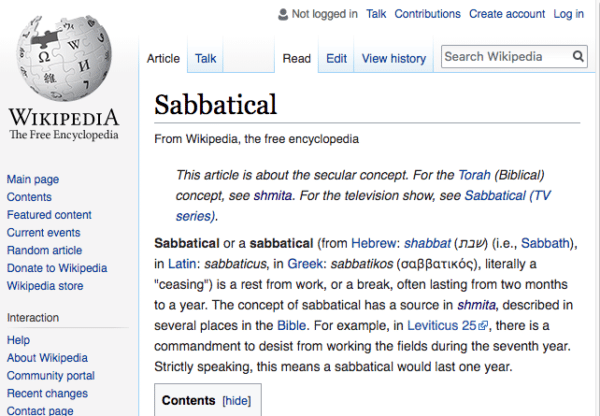
Task: Open the View history tab
Action: 394,59
